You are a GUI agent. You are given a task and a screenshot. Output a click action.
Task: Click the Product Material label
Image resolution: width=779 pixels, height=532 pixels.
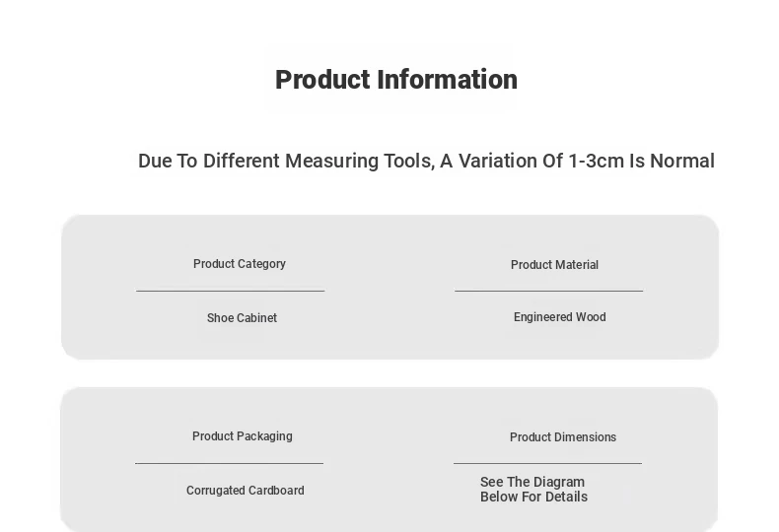tap(554, 265)
